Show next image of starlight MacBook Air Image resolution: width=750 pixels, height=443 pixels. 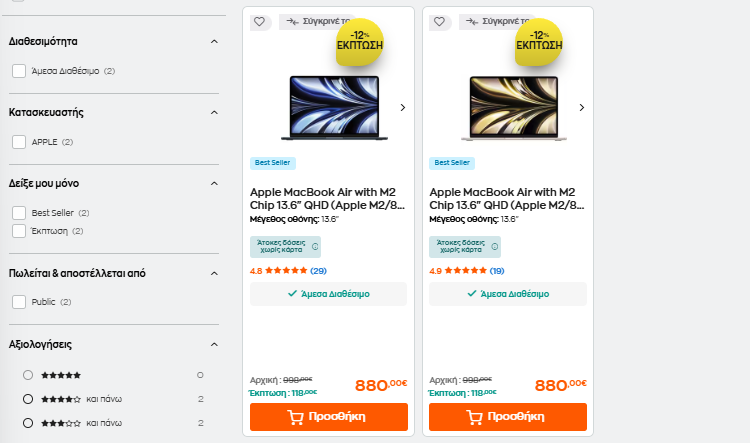point(582,107)
